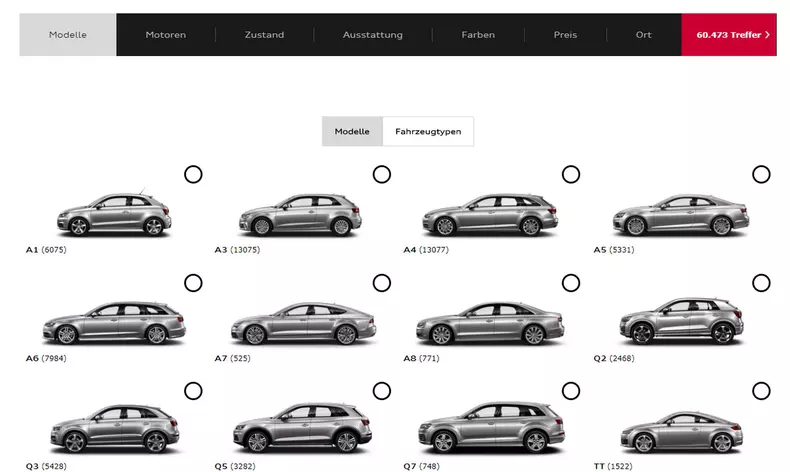Click the A3 car image
Screen dimensions: 790x472
[300, 215]
